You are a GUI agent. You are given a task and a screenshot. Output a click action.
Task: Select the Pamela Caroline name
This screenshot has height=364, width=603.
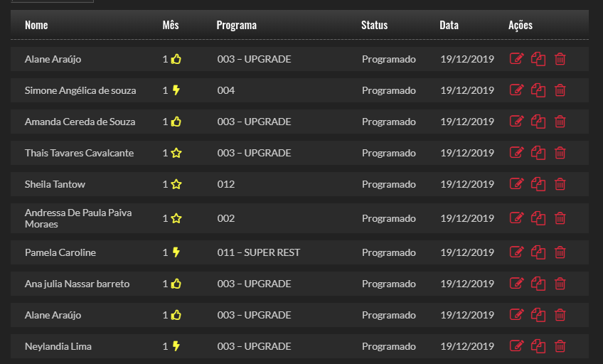click(60, 252)
